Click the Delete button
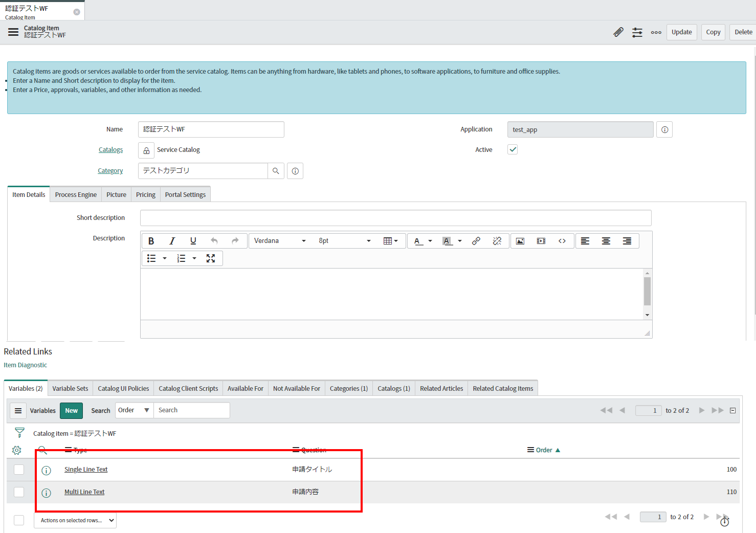 click(x=743, y=32)
